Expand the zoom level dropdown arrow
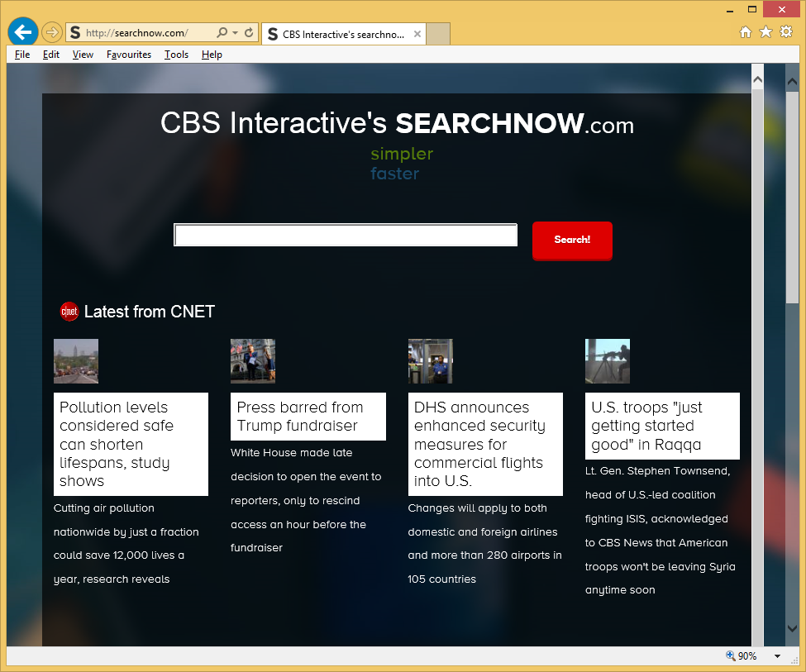Image resolution: width=806 pixels, height=672 pixels. pyautogui.click(x=777, y=656)
